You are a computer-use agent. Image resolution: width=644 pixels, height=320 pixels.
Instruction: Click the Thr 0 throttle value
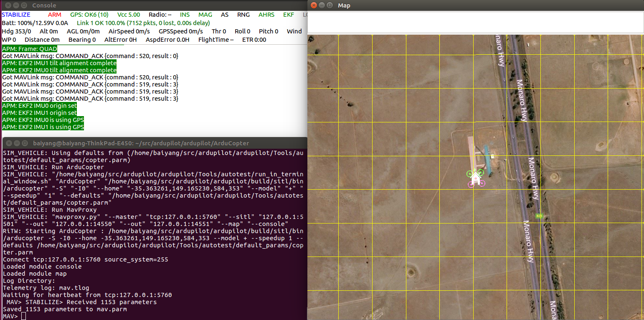pos(219,31)
